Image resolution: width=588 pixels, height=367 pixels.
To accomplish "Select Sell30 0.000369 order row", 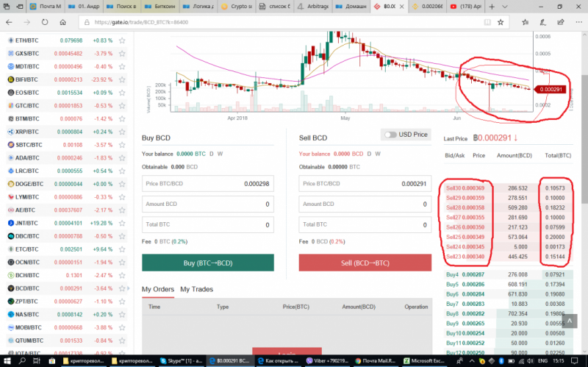I will [x=508, y=188].
